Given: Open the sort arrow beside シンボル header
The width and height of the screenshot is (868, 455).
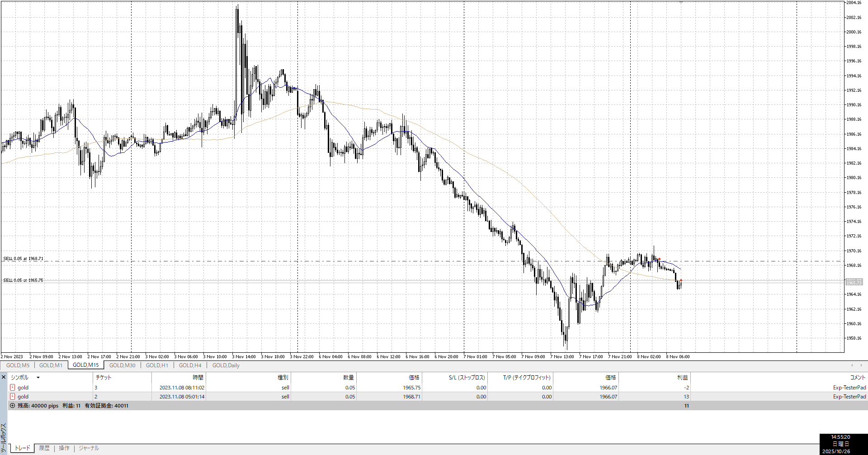Looking at the screenshot, I should [38, 378].
